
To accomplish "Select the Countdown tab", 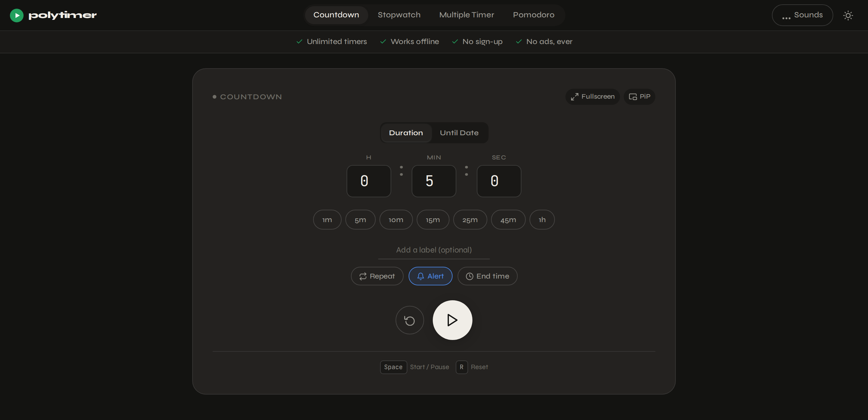I will [x=336, y=15].
